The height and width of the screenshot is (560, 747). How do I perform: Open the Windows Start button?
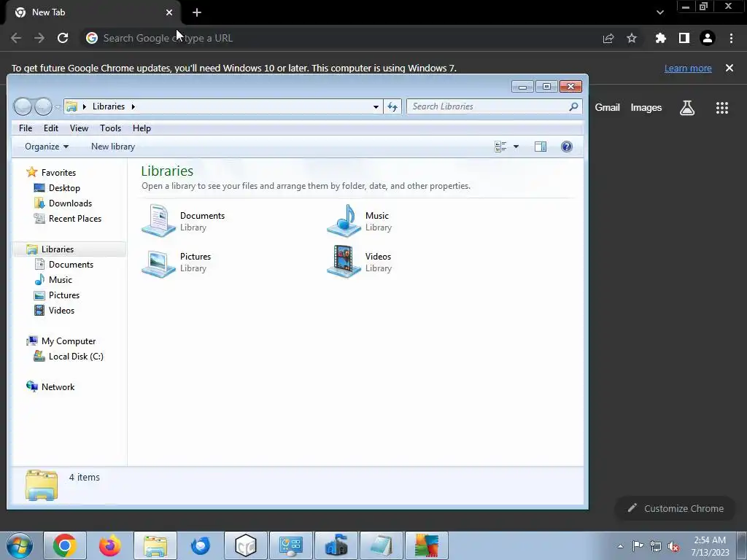point(20,545)
